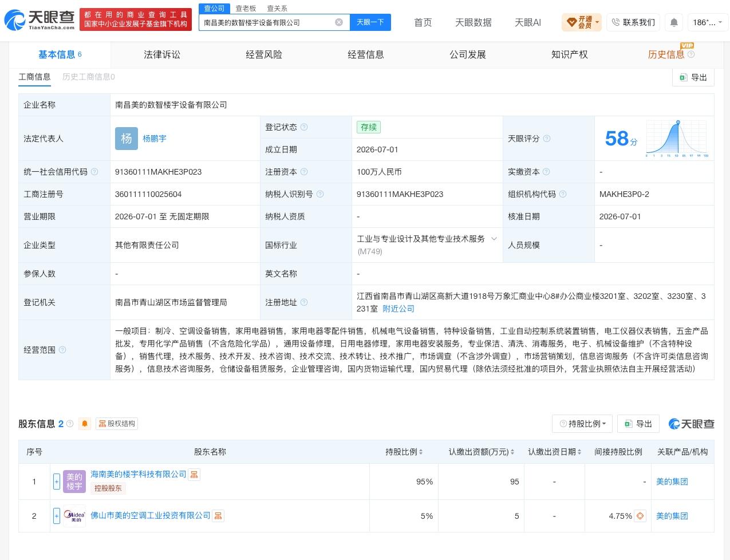
Task: Open the 基本信息 tab
Action: click(x=60, y=54)
